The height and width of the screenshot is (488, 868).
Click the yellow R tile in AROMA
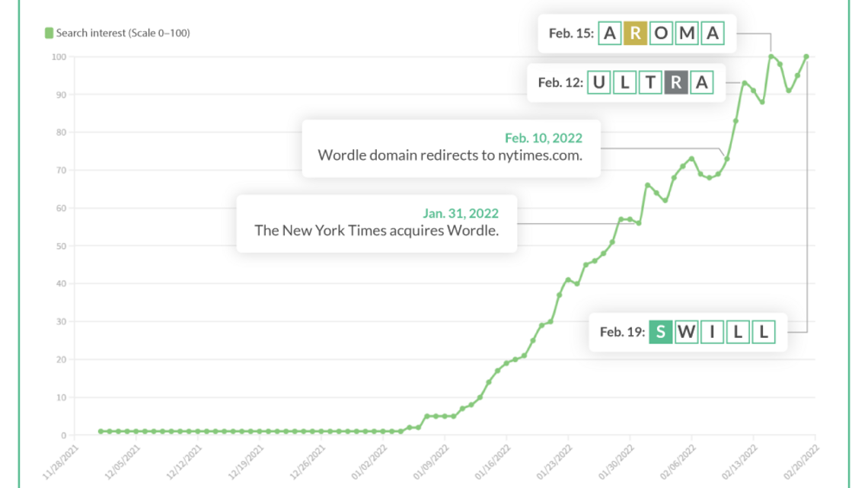coord(635,33)
